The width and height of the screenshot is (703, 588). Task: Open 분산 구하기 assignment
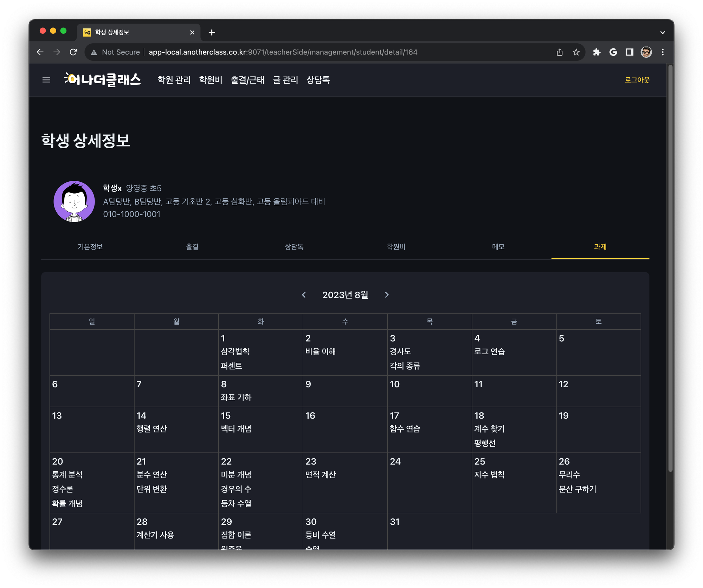[578, 489]
